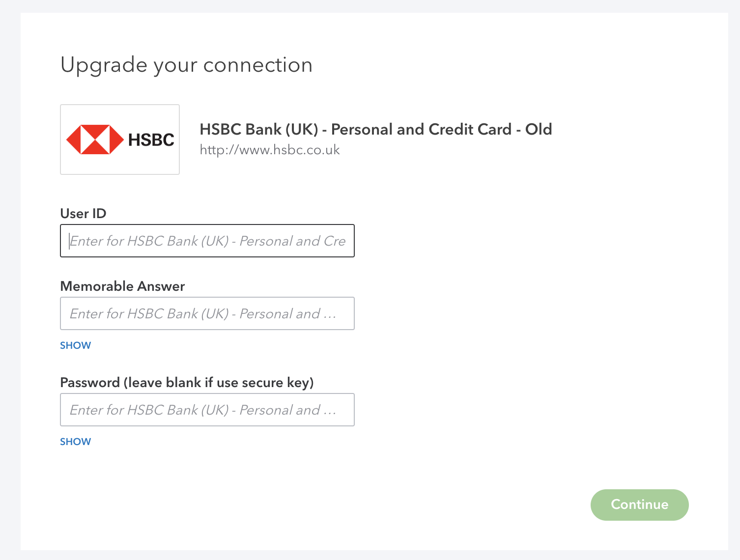Toggle SHOW under the Password field
Viewport: 740px width, 560px height.
[x=75, y=442]
